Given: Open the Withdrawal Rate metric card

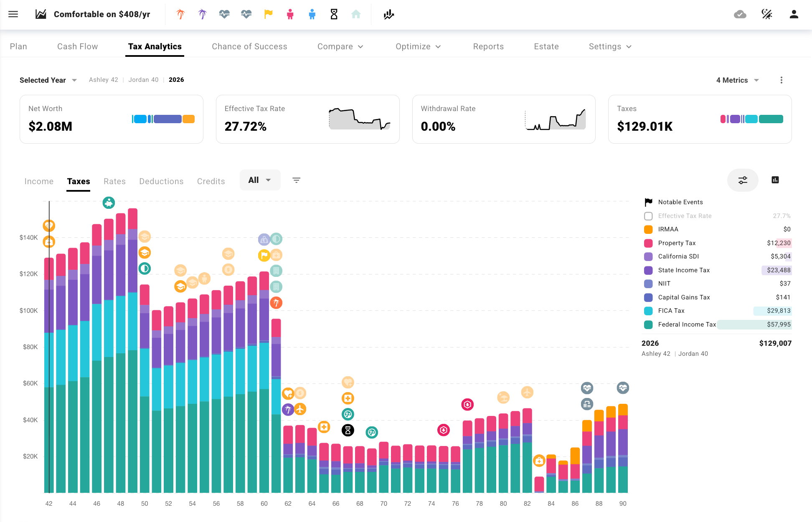Looking at the screenshot, I should (504, 119).
